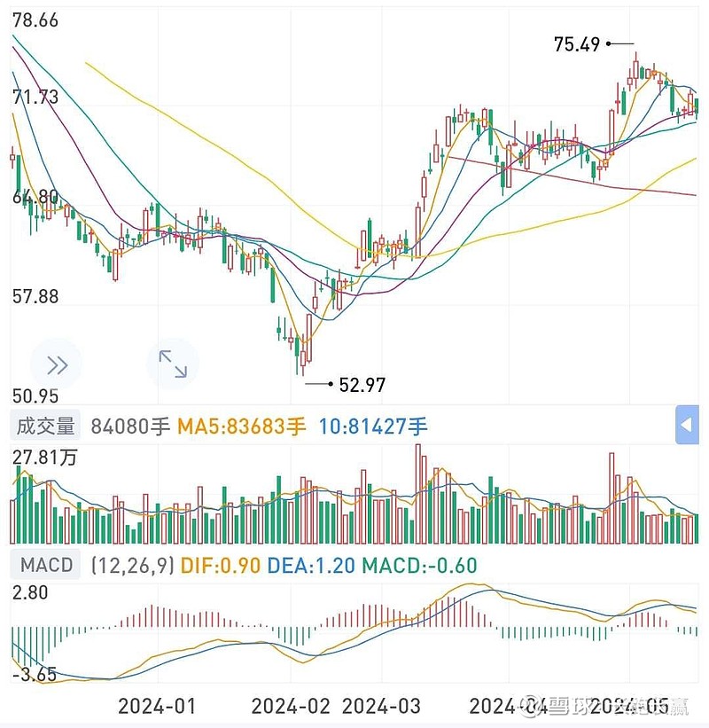709x728 pixels.
Task: Tap the MA5:83683手 volume average label
Action: 241,427
